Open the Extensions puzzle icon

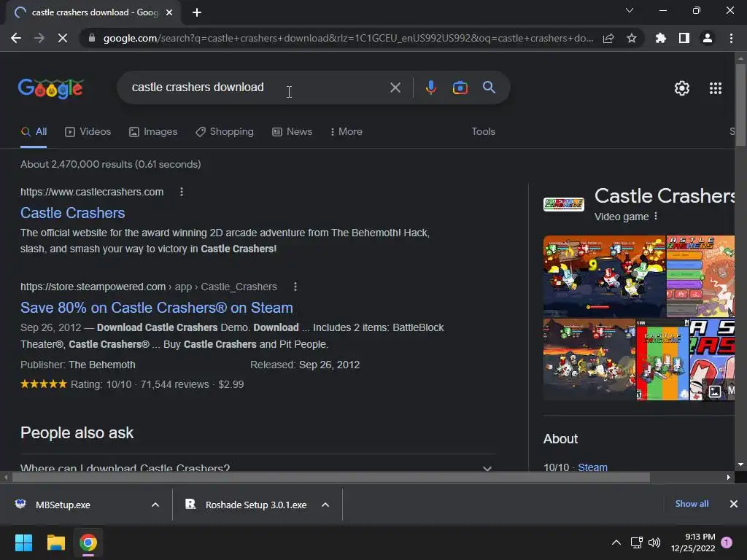pyautogui.click(x=661, y=38)
